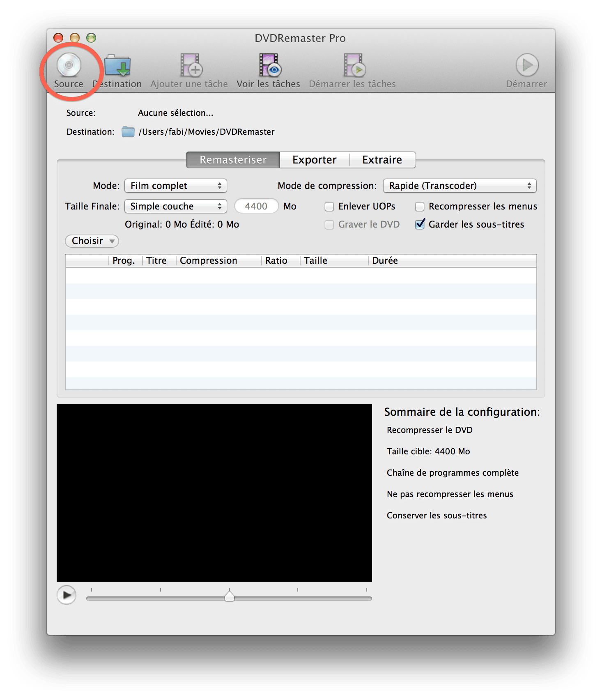Click the Démarrer play icon
602x700 pixels.
pos(527,65)
